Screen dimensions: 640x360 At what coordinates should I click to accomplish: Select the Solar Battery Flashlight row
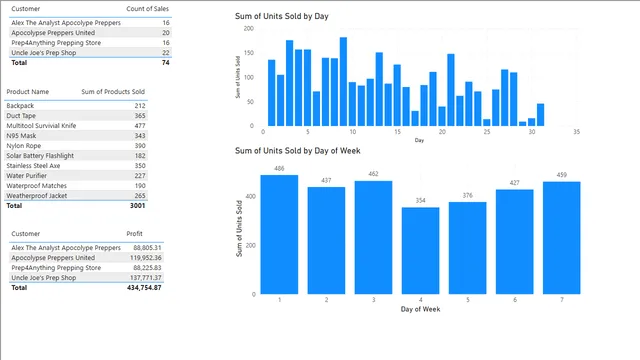pyautogui.click(x=76, y=156)
